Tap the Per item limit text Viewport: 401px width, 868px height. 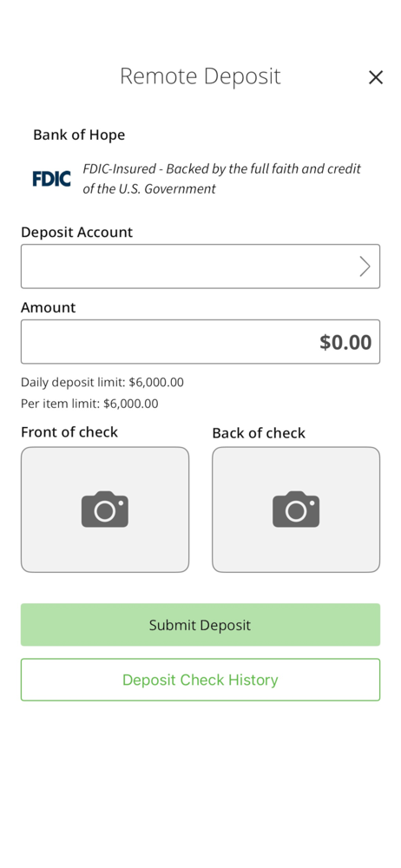pos(89,404)
